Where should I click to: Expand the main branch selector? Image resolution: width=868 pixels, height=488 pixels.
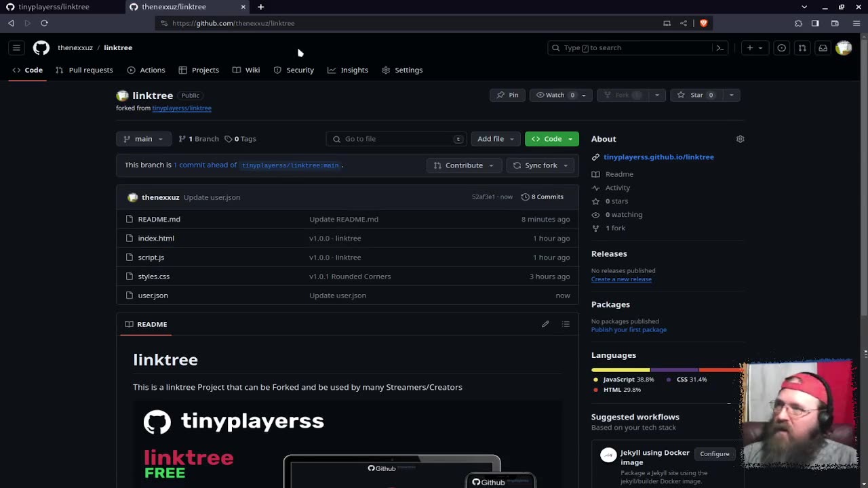pyautogui.click(x=144, y=139)
